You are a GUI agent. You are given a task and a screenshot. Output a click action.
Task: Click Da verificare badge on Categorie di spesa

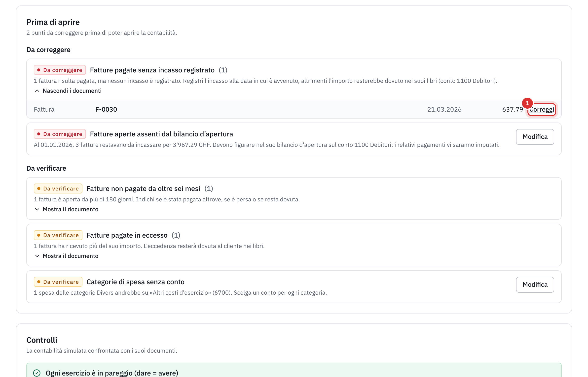pyautogui.click(x=58, y=282)
